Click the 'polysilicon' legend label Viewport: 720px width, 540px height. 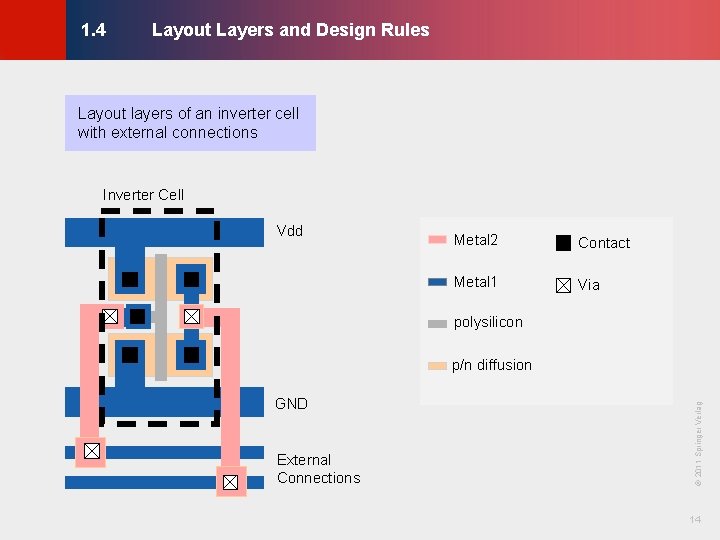488,322
